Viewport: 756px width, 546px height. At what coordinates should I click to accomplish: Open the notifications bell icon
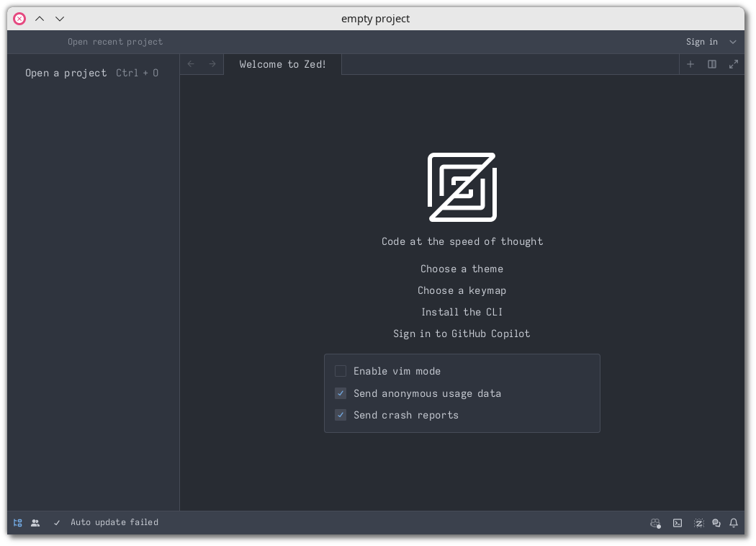734,523
